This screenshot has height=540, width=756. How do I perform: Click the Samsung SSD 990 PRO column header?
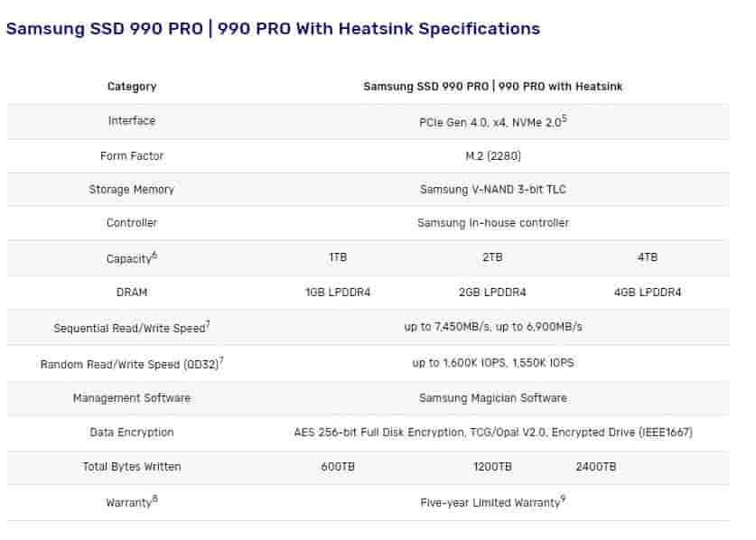[492, 87]
